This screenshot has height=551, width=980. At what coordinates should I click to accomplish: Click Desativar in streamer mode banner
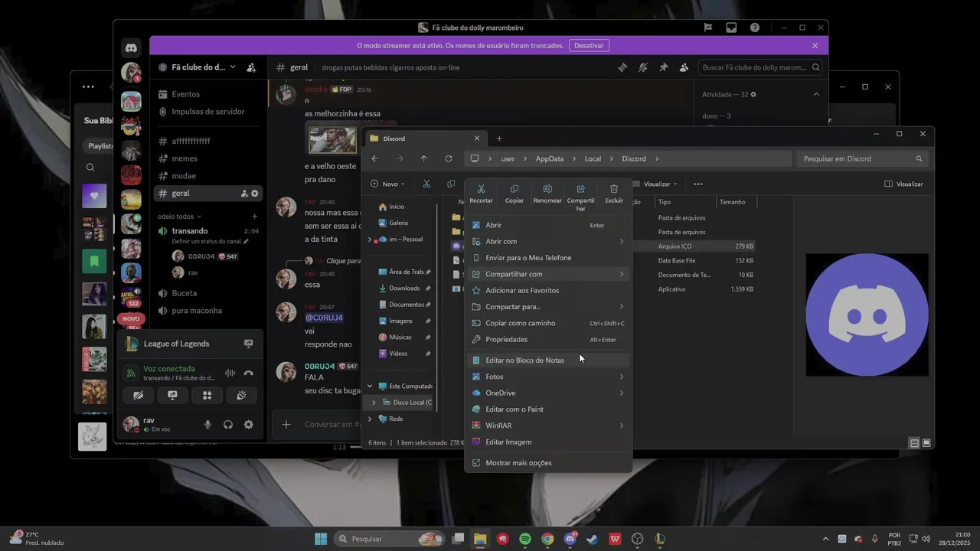[589, 45]
